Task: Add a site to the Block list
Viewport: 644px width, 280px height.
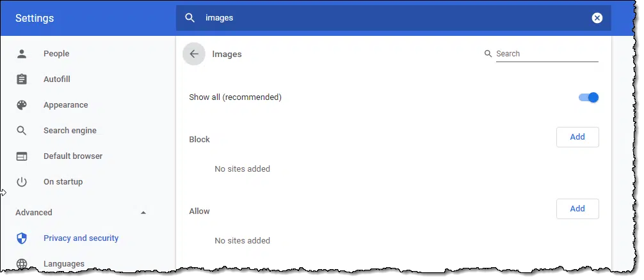Action: coord(577,137)
